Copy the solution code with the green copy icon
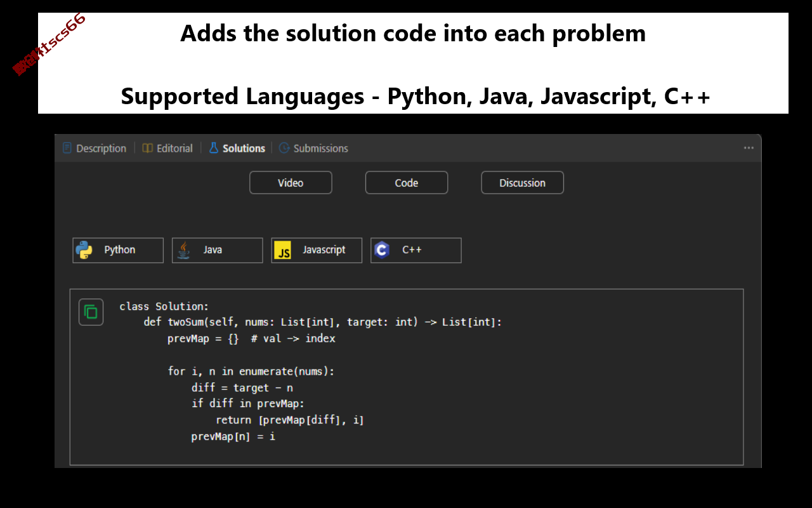Screen dimensions: 812x508 (x=91, y=312)
